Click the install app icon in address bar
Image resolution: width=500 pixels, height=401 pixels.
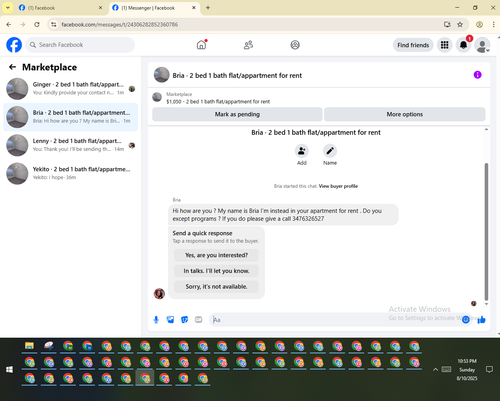point(447,24)
